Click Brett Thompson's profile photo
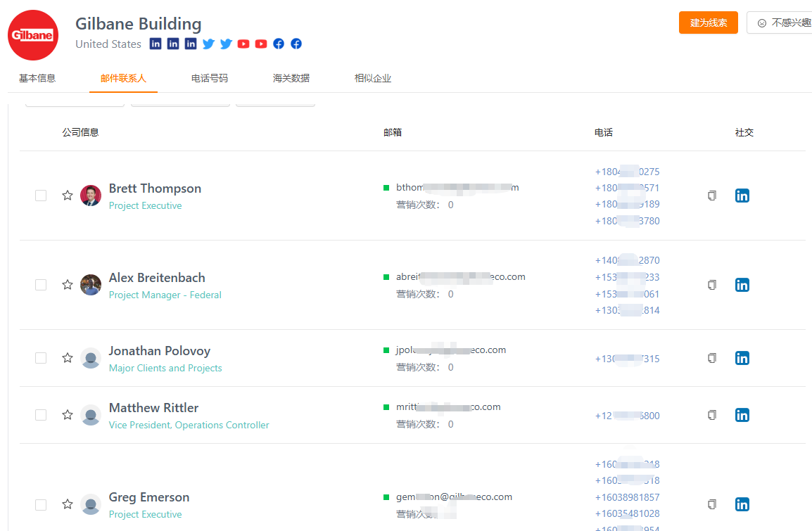The width and height of the screenshot is (812, 531). pos(91,196)
